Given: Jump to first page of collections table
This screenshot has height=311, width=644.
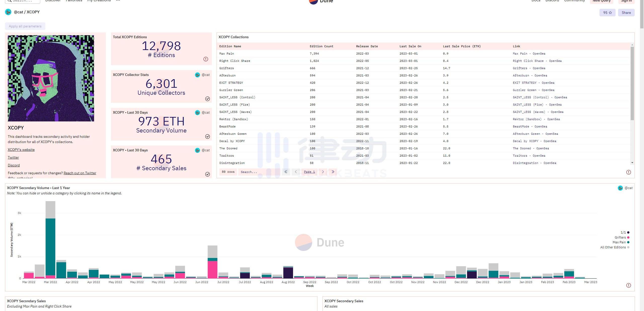Looking at the screenshot, I should (x=286, y=172).
